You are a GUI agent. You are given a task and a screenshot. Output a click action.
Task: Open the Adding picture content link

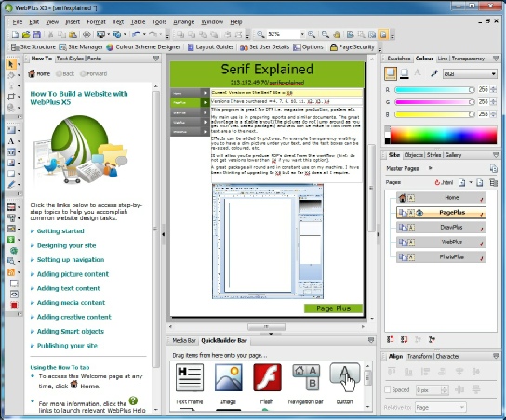click(x=73, y=274)
